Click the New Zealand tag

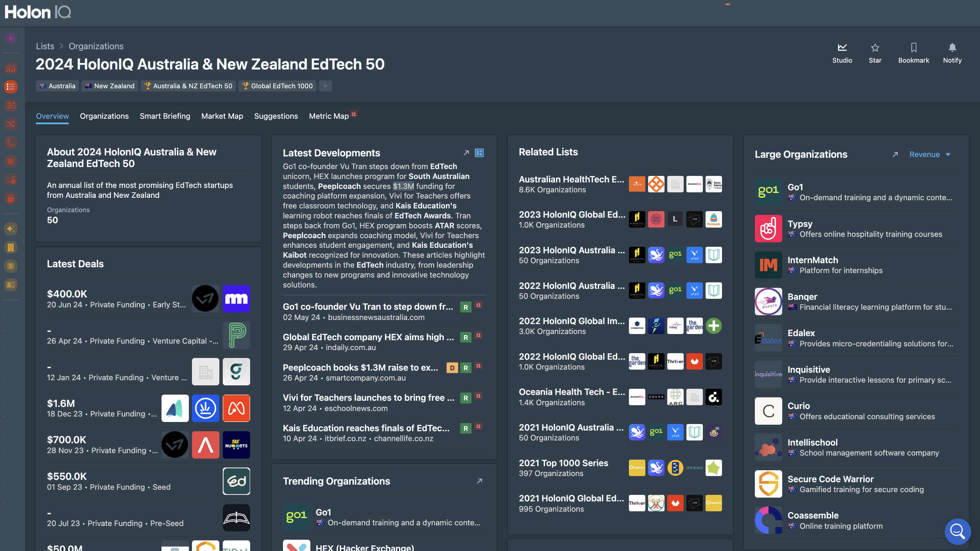tap(109, 86)
